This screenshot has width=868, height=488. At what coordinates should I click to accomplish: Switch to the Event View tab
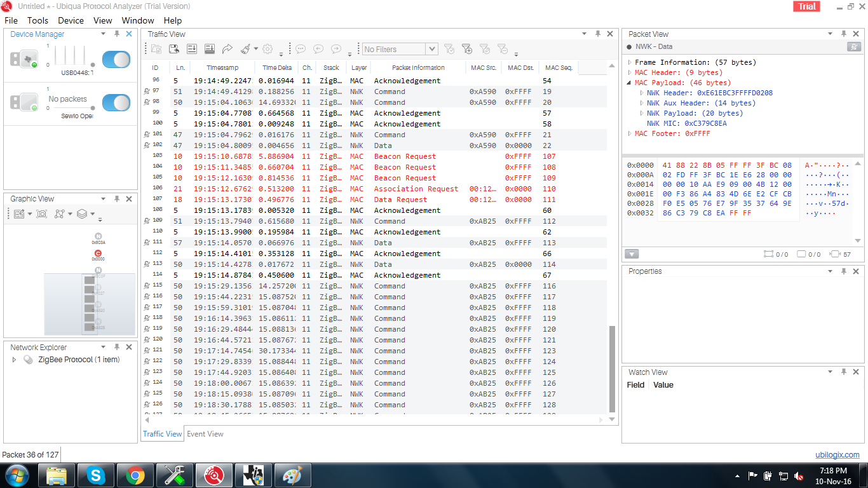(205, 434)
